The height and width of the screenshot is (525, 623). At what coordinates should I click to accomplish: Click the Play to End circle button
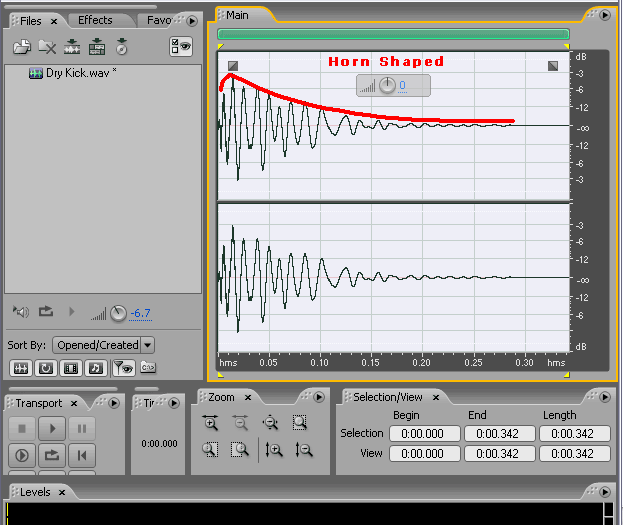pyautogui.click(x=22, y=455)
